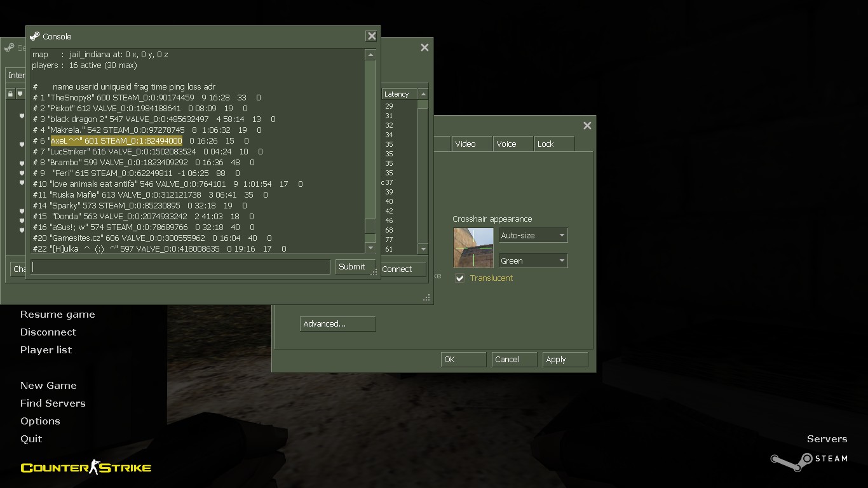This screenshot has width=868, height=488.
Task: Start a New Game from menu
Action: pyautogui.click(x=48, y=386)
